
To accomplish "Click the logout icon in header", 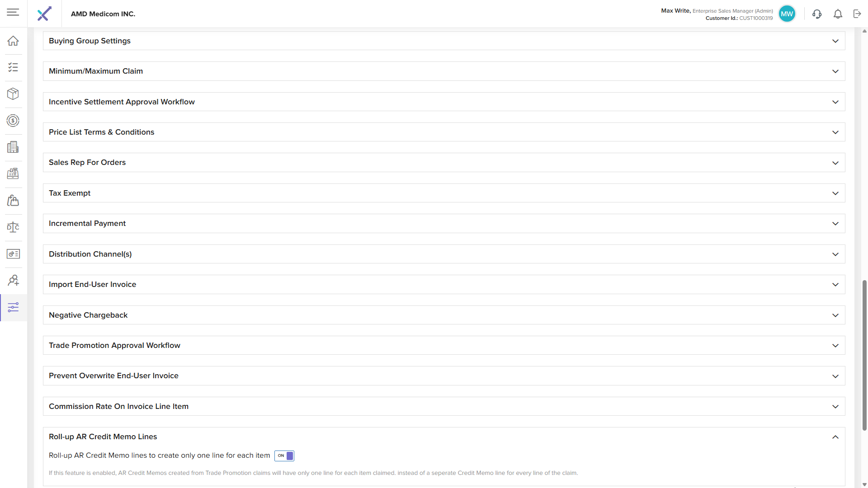I will click(857, 14).
